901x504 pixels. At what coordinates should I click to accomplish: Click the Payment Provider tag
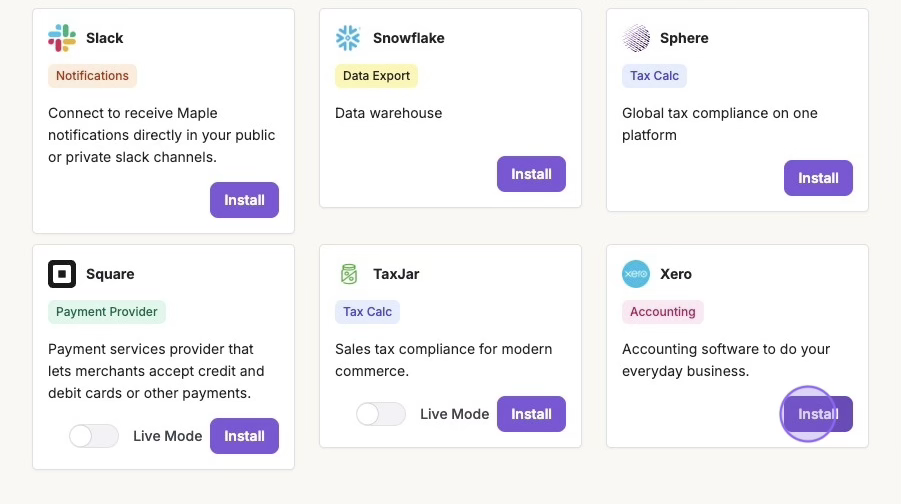(106, 312)
